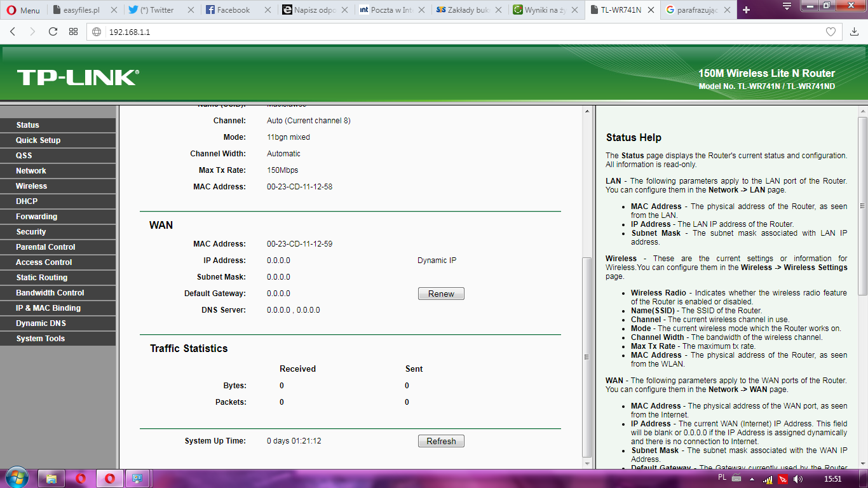Viewport: 868px width, 488px height.
Task: Click the Dynamic IP text
Action: tap(437, 261)
